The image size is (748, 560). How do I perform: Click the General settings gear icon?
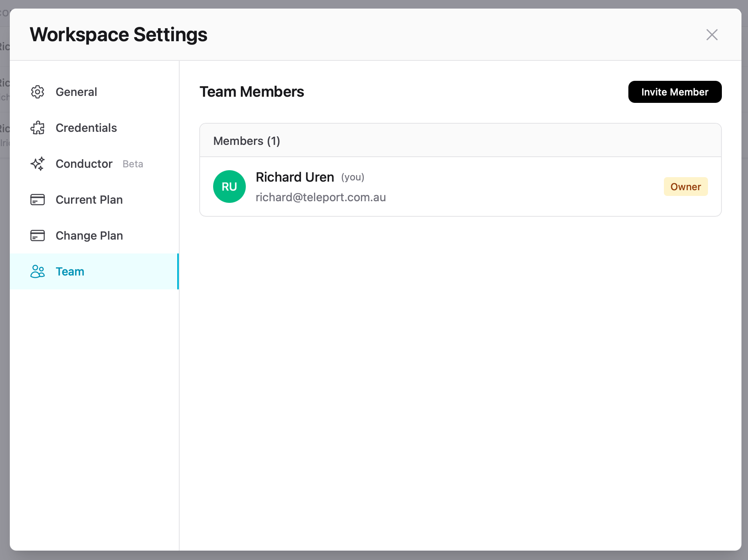click(37, 92)
